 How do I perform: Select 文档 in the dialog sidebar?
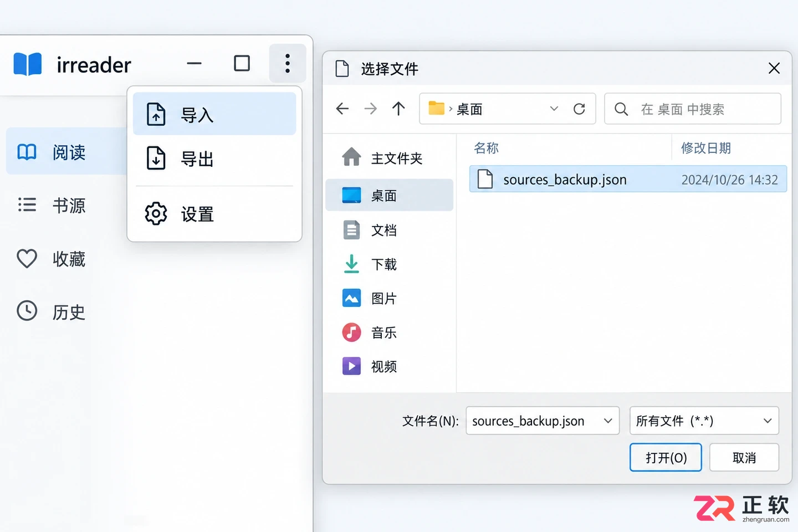(x=390, y=230)
